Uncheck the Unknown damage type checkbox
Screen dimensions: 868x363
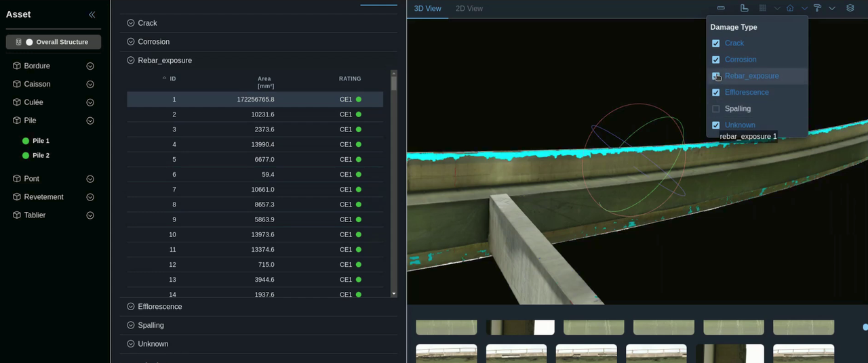(715, 125)
